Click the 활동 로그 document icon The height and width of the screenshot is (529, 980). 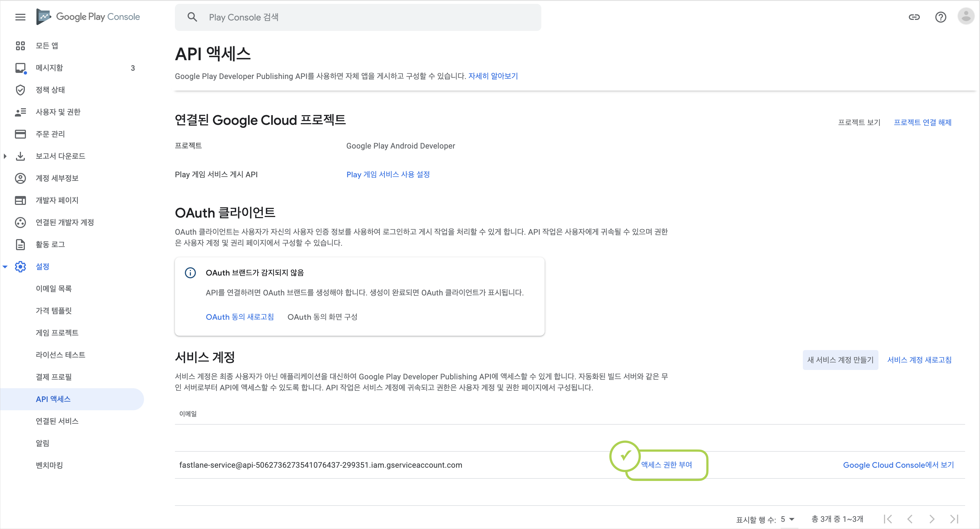(x=20, y=244)
